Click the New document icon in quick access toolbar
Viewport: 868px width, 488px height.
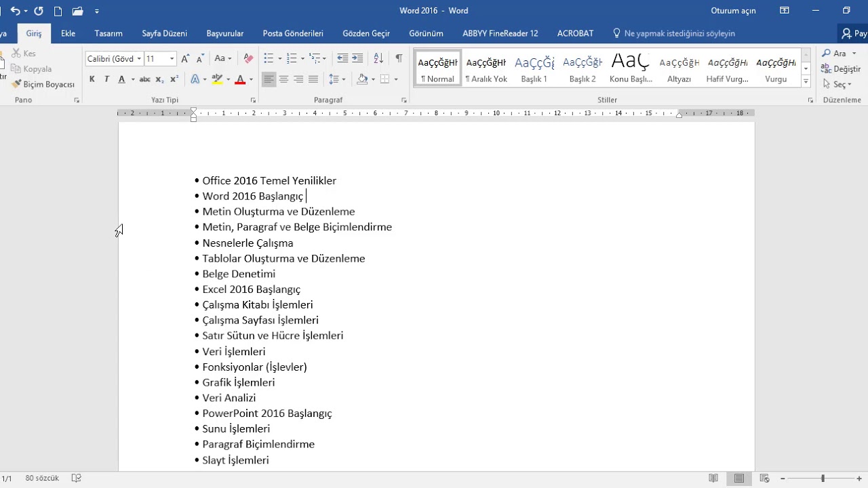(58, 11)
